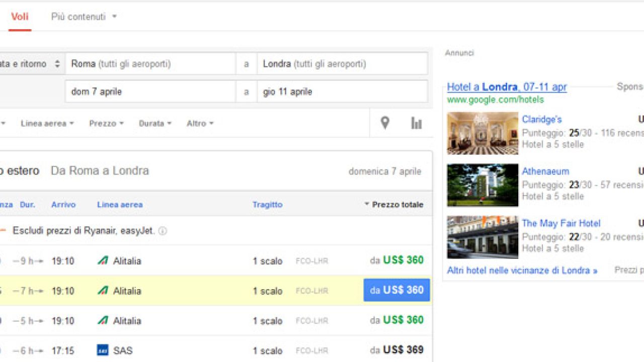Open the Prezzo filter dropdown
The height and width of the screenshot is (362, 644).
coord(106,123)
